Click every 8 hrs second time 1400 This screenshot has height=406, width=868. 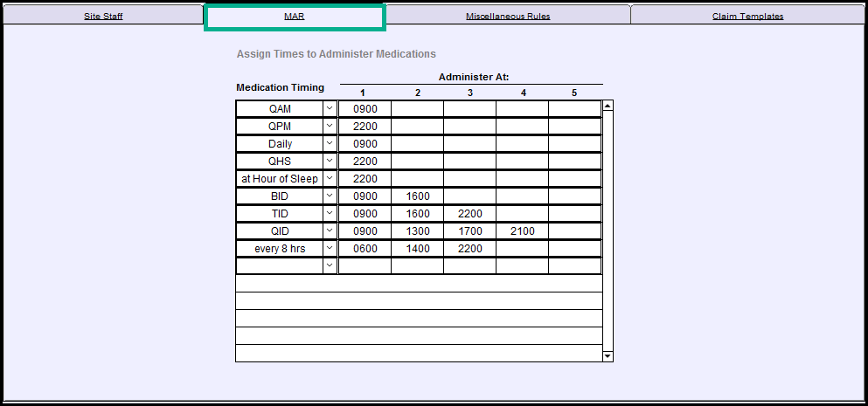417,249
